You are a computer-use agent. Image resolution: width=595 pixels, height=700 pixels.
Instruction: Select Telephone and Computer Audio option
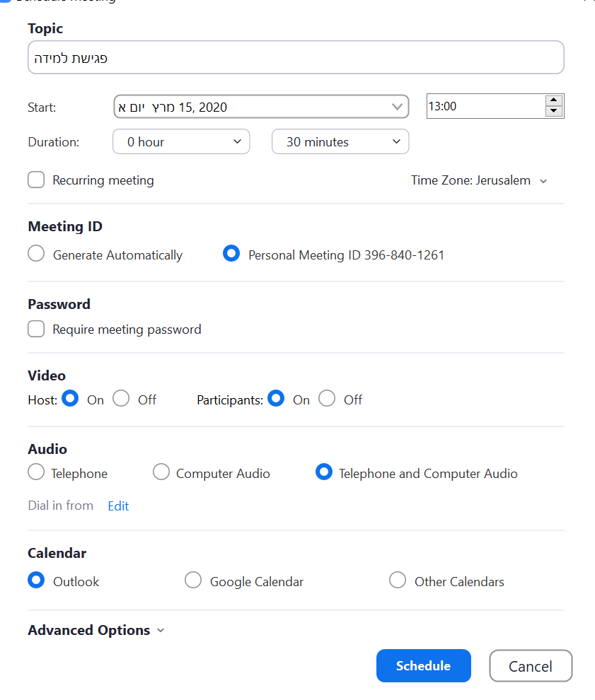coord(324,472)
